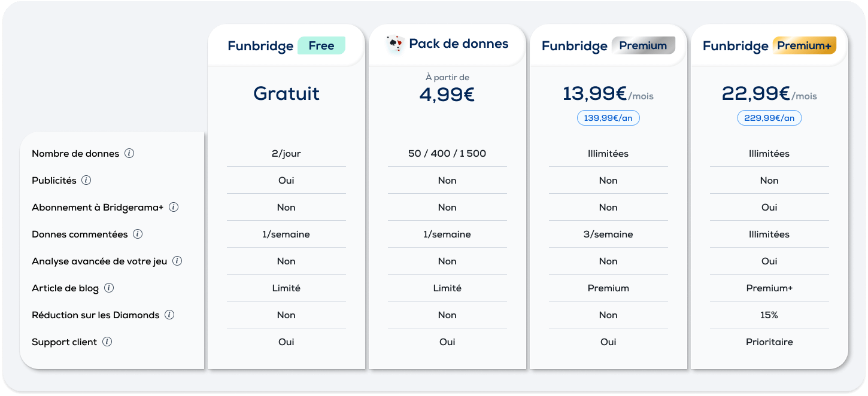Click info icon for Réduction sur les Diamonds
This screenshot has height=396, width=868.
tap(169, 315)
